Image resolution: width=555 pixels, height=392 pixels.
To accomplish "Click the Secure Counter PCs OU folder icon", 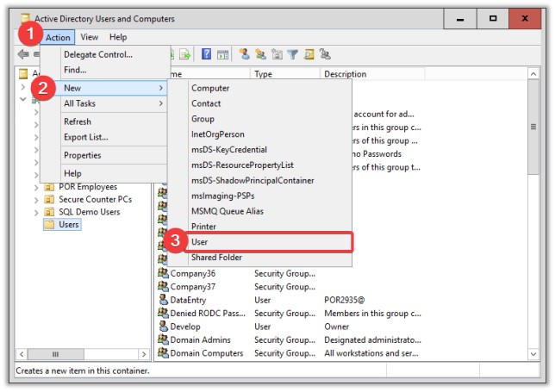I will tap(49, 199).
